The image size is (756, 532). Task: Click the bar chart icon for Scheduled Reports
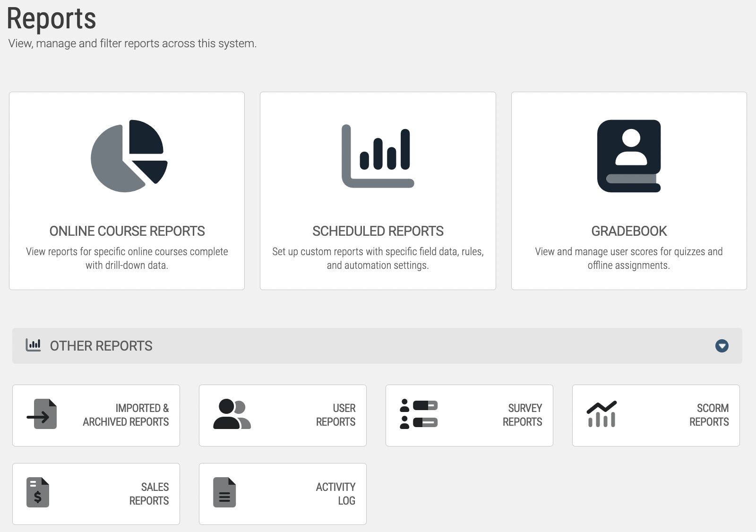tap(378, 156)
